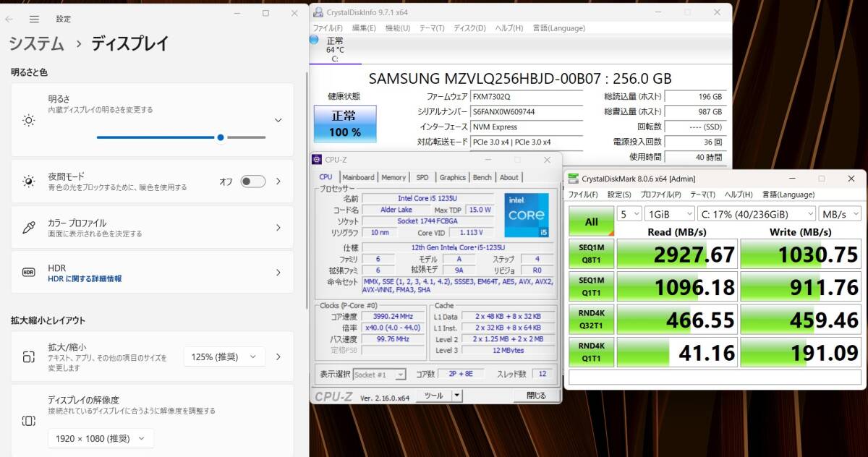
Task: Go back in the Settings window
Action: point(9,19)
